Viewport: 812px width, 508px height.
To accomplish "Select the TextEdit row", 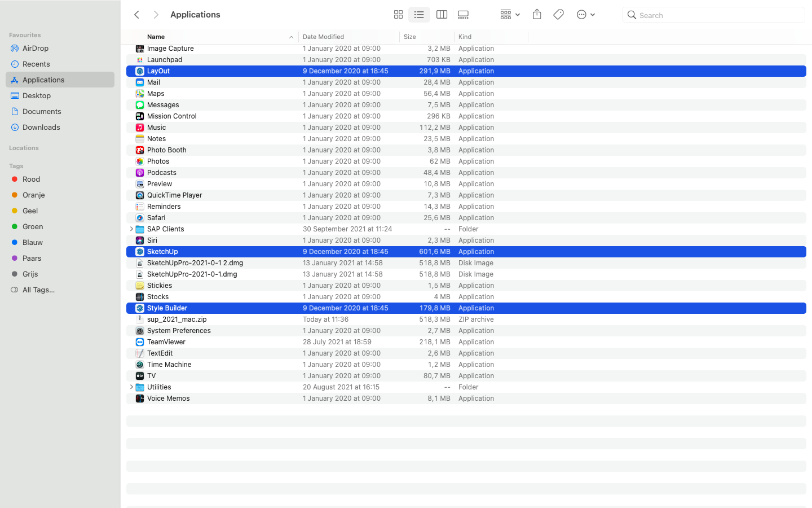I will 466,353.
